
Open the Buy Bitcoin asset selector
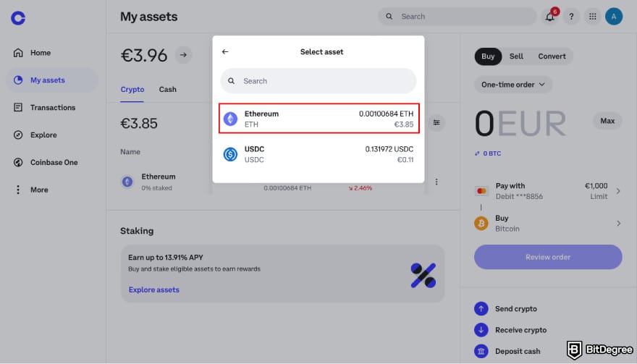click(x=548, y=224)
